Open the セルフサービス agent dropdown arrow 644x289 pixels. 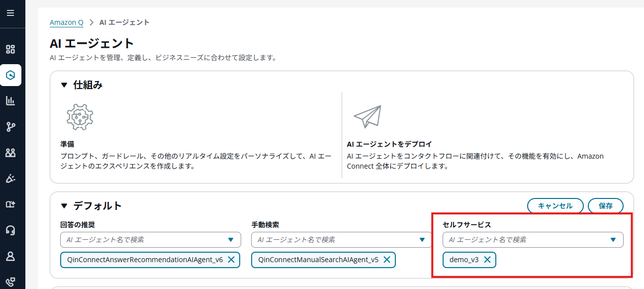[613, 240]
